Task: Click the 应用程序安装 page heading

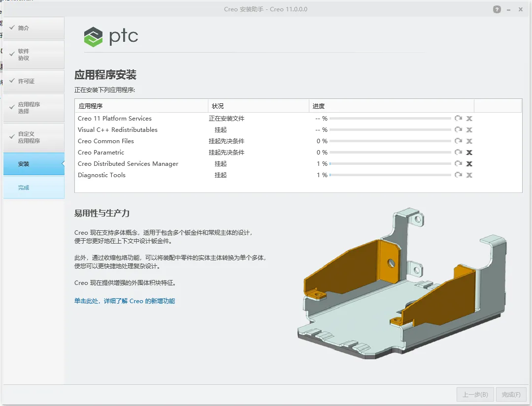Action: click(x=105, y=75)
